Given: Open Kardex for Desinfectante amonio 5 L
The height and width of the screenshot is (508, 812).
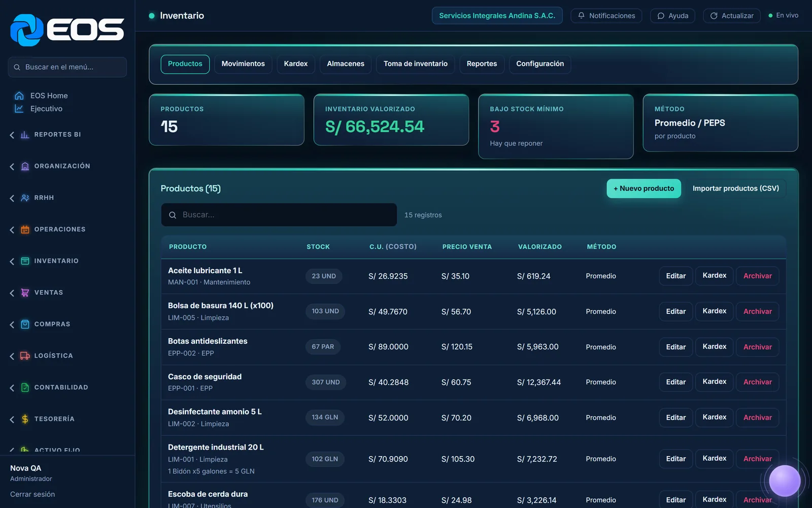Looking at the screenshot, I should click(x=714, y=417).
